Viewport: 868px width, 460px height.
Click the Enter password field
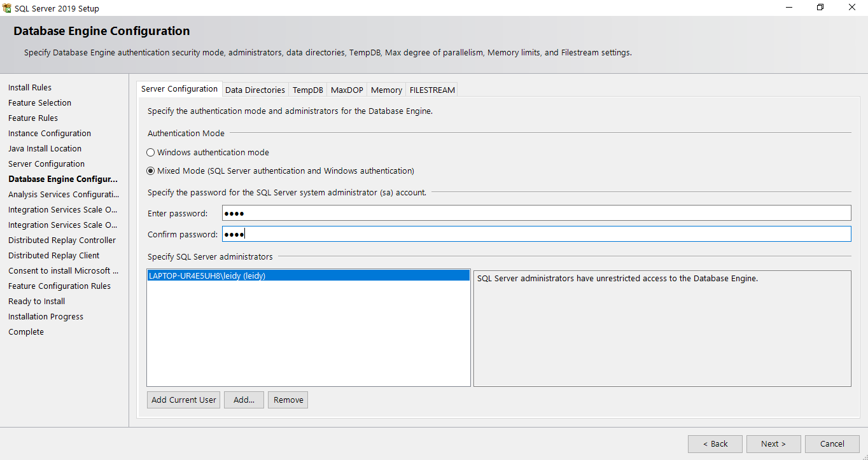click(x=536, y=213)
